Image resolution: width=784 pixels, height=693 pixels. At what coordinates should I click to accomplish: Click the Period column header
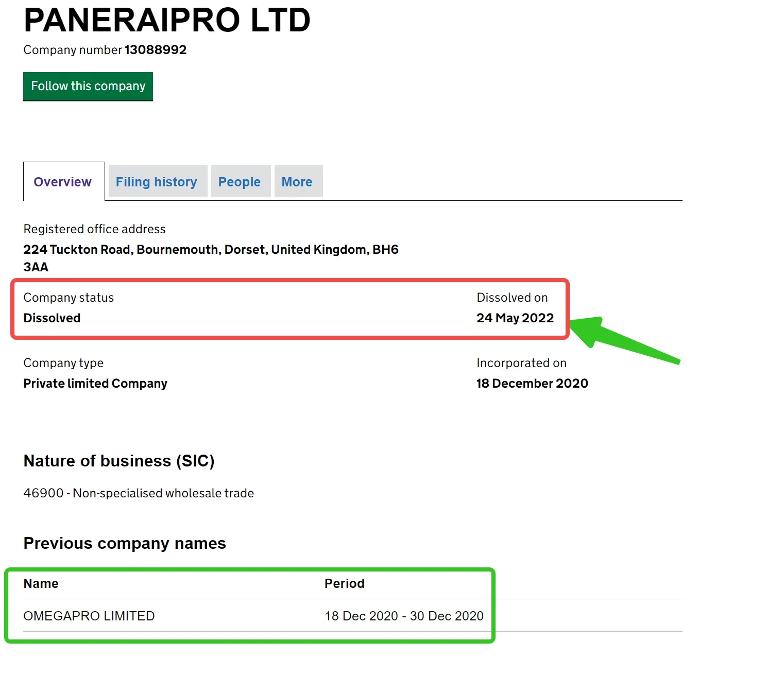tap(345, 583)
